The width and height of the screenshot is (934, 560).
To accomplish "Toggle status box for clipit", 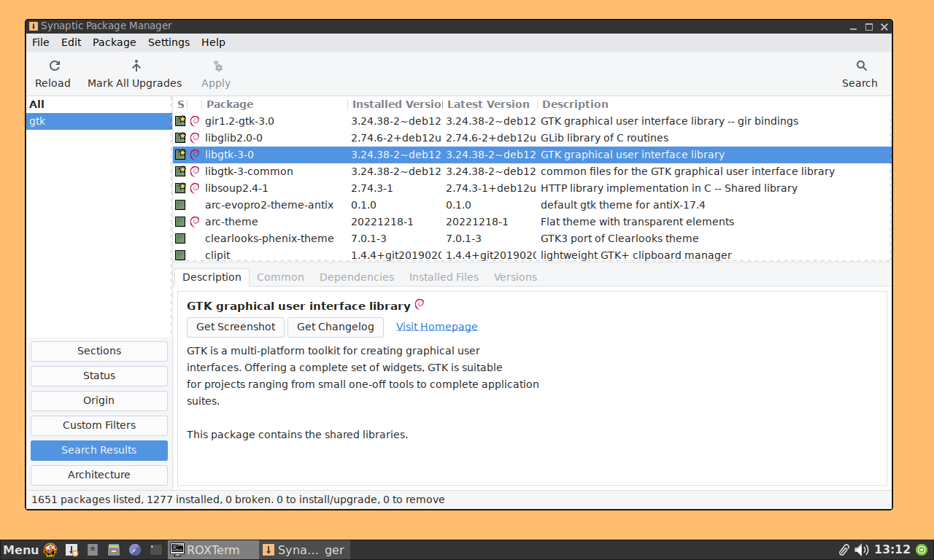I will point(180,255).
